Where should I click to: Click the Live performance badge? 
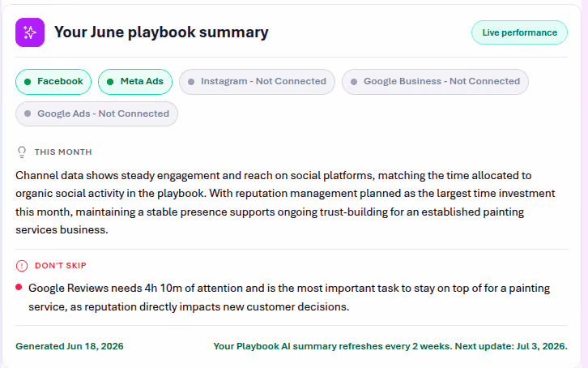tap(519, 32)
